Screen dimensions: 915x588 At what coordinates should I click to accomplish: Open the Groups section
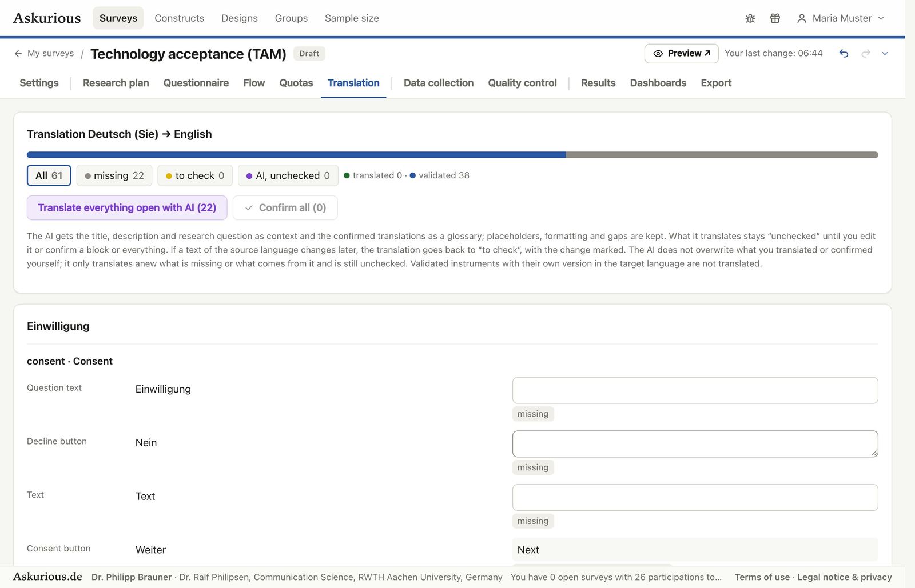(x=291, y=18)
